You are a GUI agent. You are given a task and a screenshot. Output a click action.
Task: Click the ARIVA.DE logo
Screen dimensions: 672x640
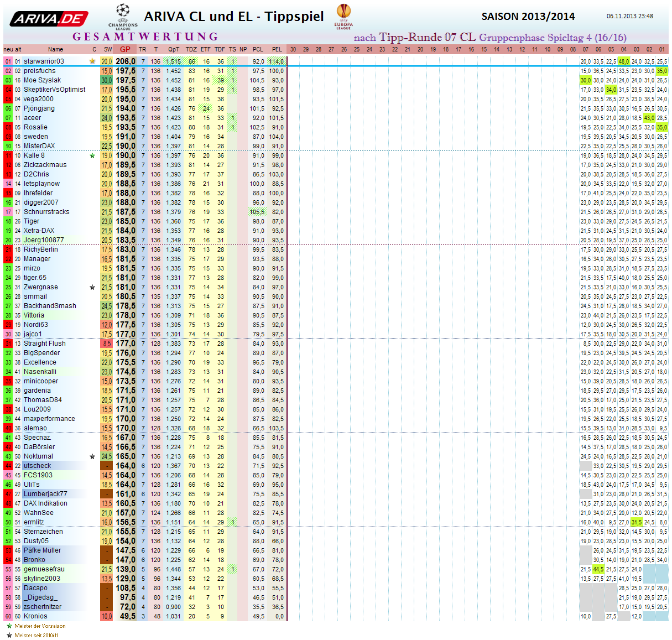tap(49, 19)
